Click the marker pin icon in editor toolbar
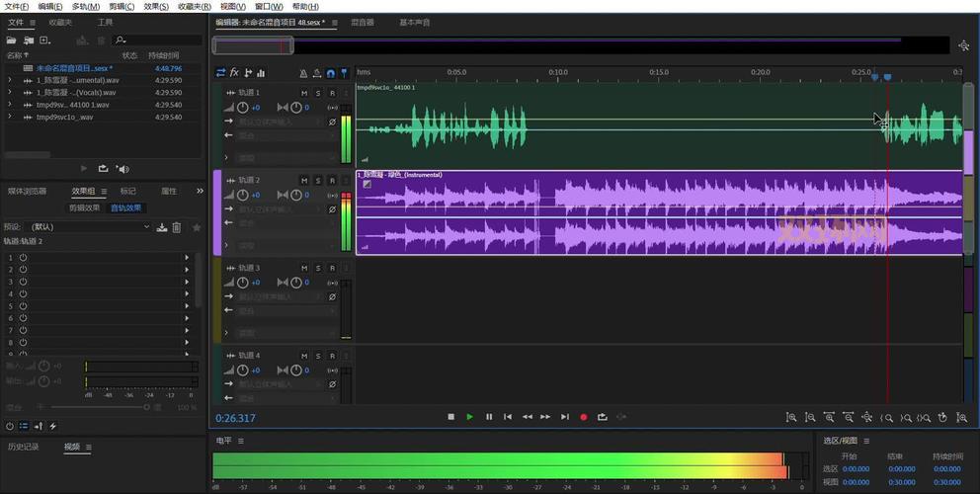Image resolution: width=980 pixels, height=494 pixels. pos(344,73)
